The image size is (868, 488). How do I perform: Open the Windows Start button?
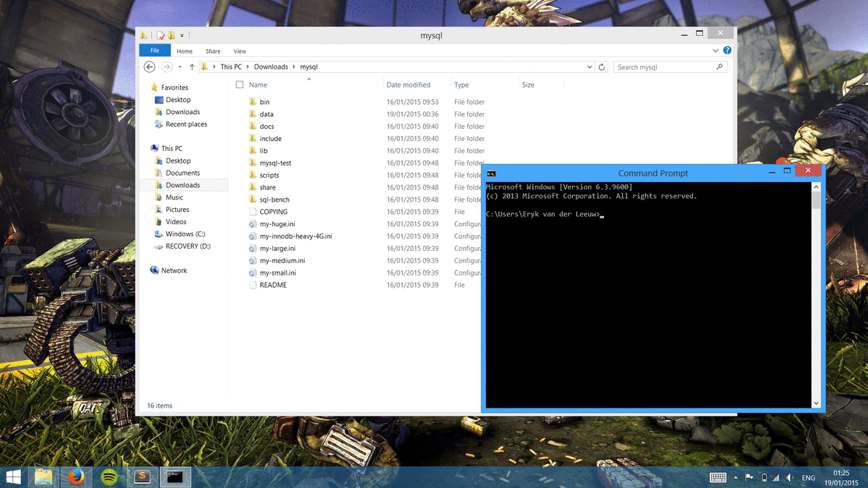pyautogui.click(x=13, y=476)
